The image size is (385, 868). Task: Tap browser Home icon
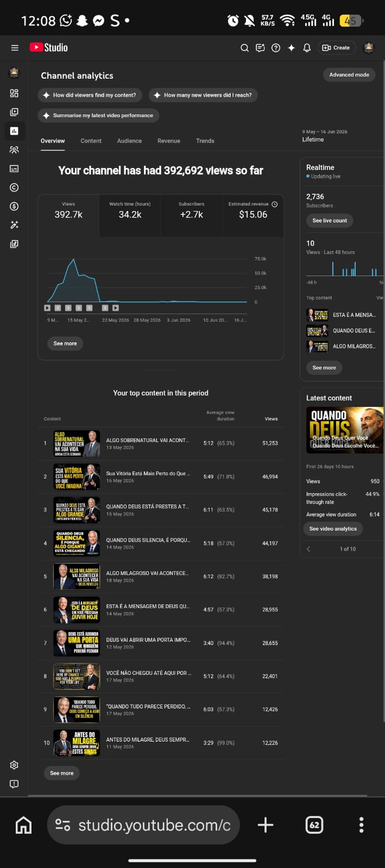click(23, 825)
